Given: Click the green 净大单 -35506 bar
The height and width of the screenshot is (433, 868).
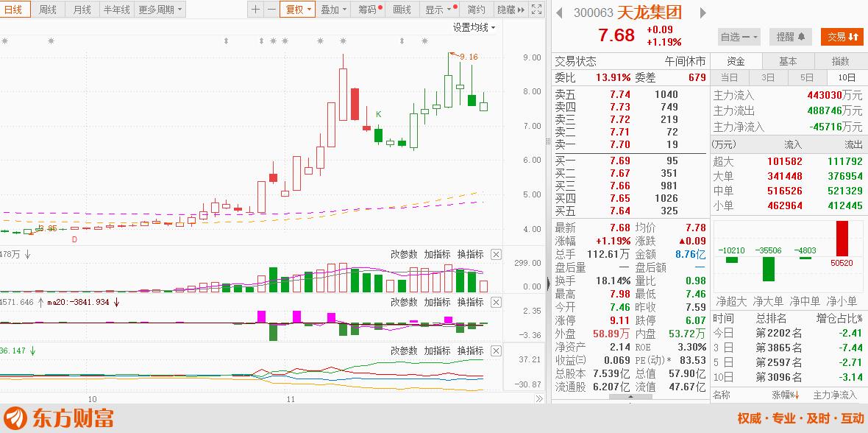Looking at the screenshot, I should click(768, 269).
